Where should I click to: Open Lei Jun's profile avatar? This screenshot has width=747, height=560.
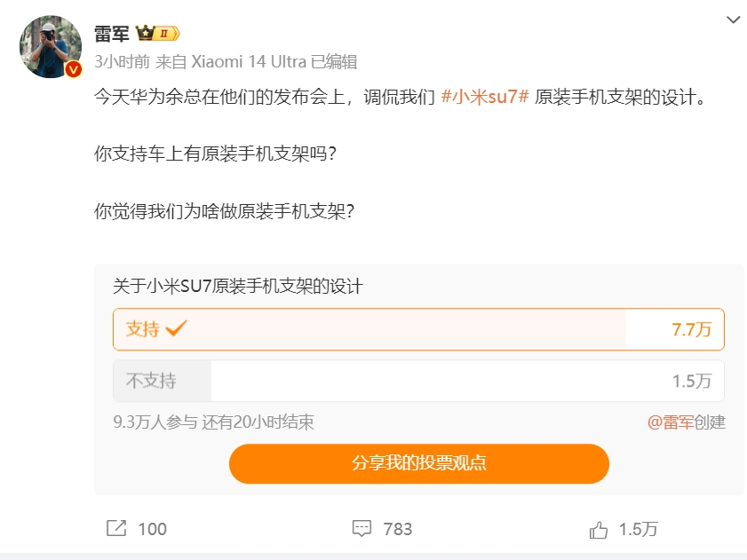(x=51, y=46)
